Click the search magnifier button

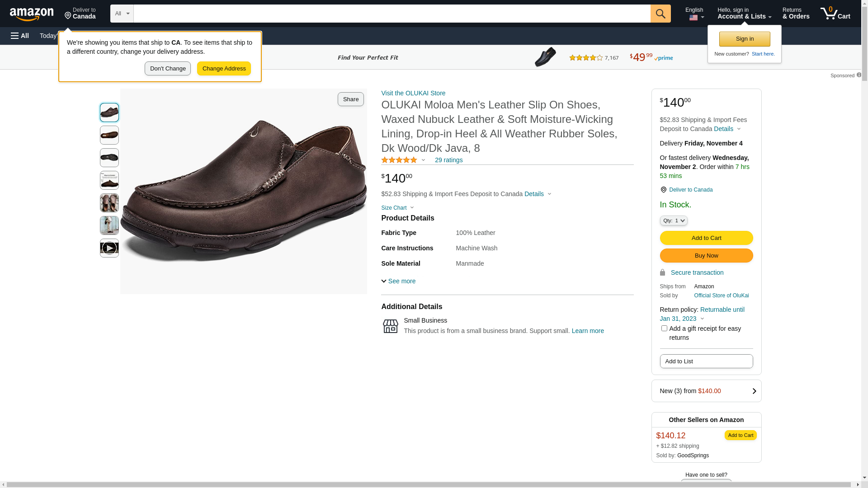tap(660, 14)
